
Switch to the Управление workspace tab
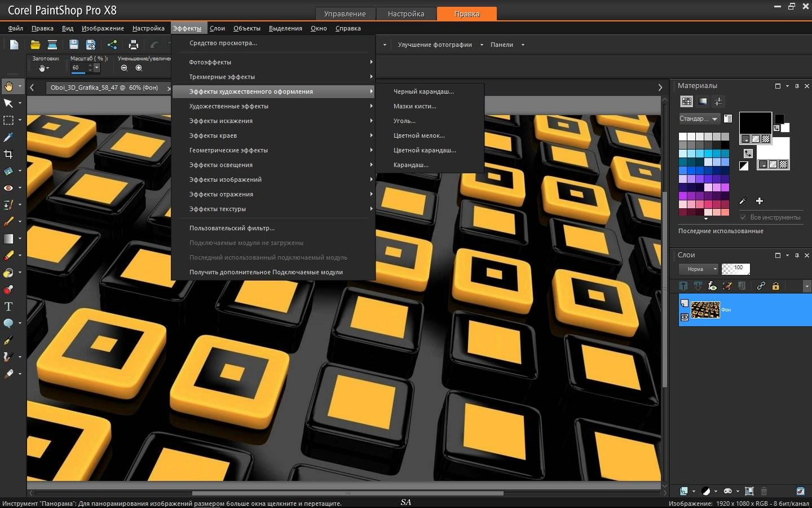(345, 14)
